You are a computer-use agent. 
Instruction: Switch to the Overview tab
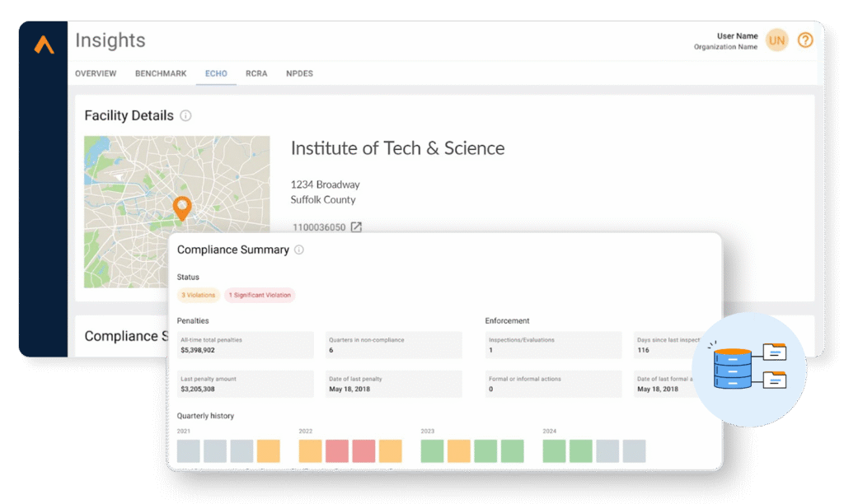point(96,73)
